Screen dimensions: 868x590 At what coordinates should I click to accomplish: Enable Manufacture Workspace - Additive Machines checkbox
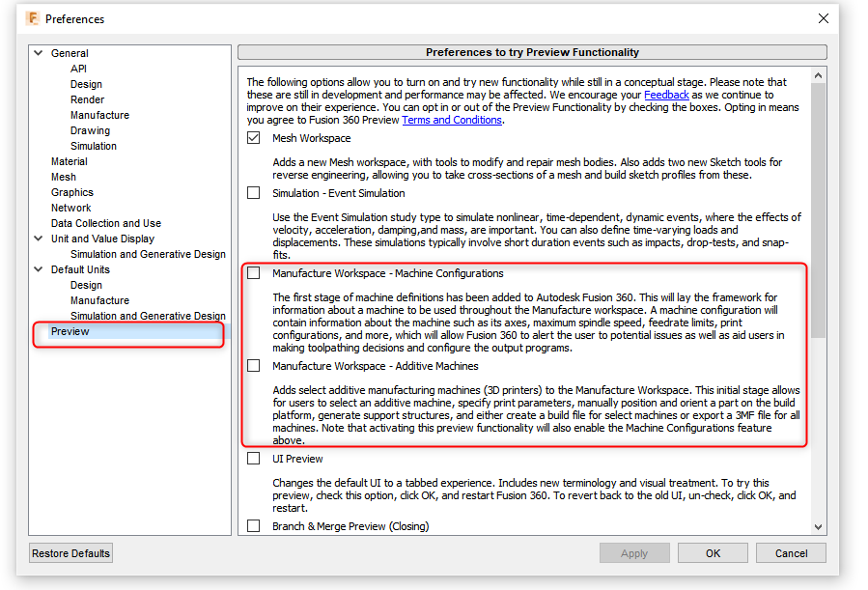[254, 366]
